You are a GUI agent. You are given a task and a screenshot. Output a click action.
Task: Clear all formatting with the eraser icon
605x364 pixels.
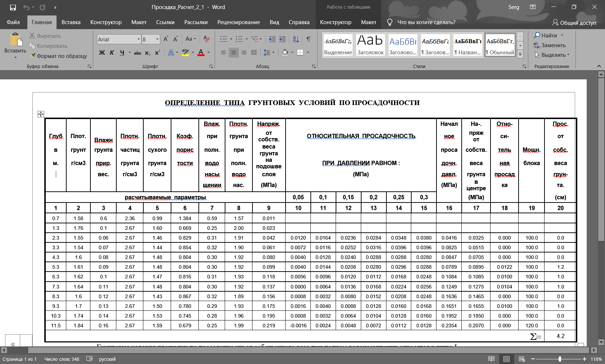(x=206, y=39)
